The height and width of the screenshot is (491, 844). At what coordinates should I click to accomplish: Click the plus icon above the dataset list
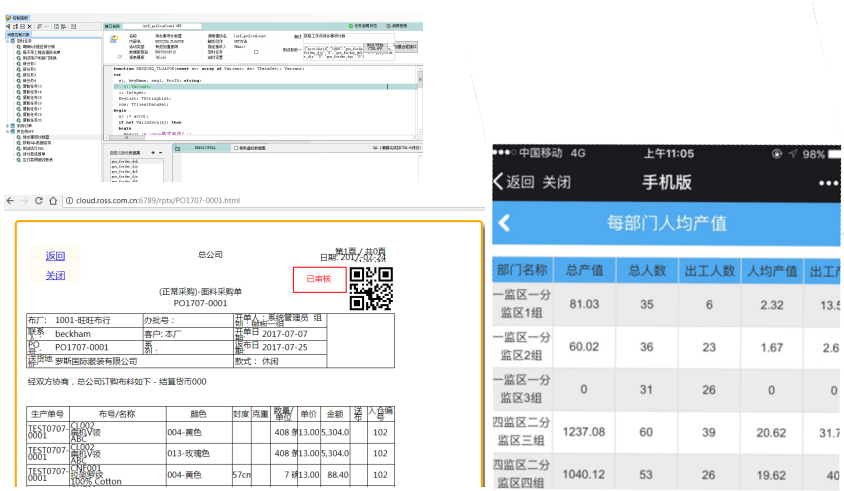click(x=153, y=152)
